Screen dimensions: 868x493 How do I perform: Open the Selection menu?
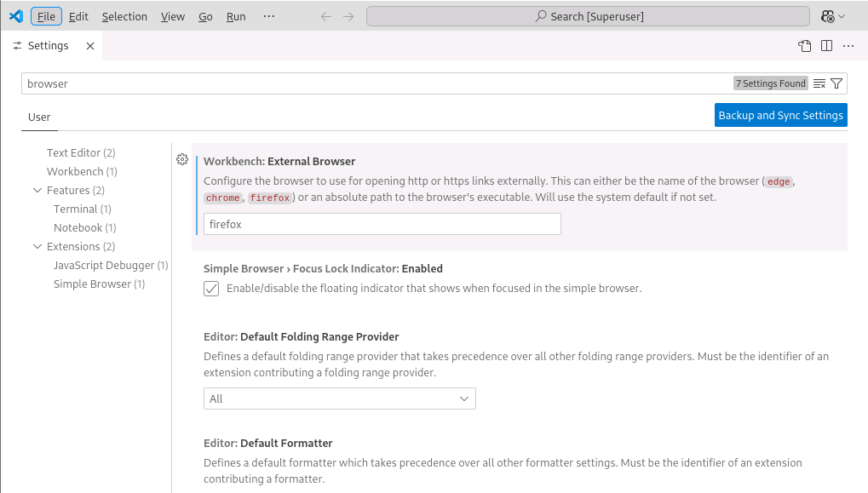pyautogui.click(x=124, y=16)
